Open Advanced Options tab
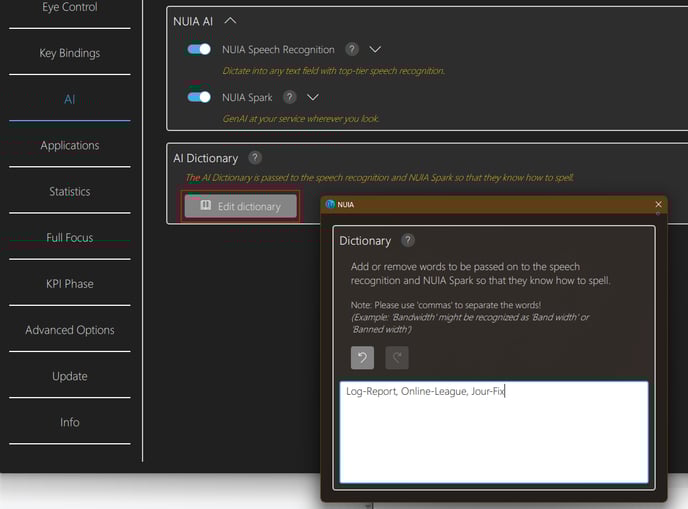Image resolution: width=688 pixels, height=509 pixels. coord(70,330)
